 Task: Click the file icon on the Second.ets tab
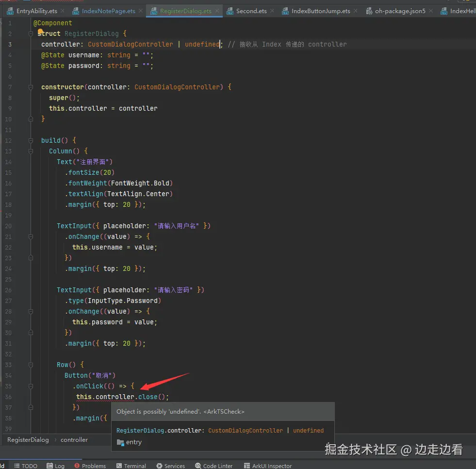230,12
